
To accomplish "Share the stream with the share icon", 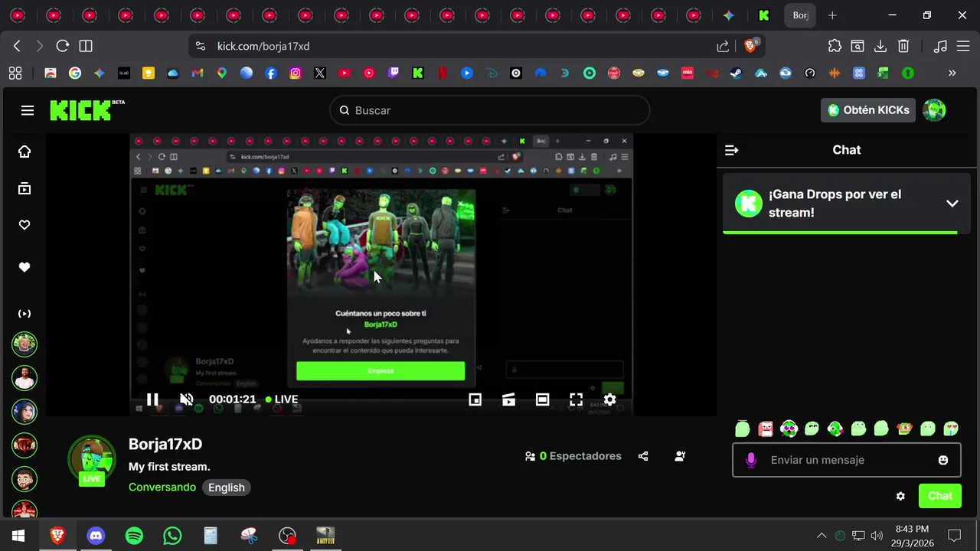I will click(x=643, y=456).
